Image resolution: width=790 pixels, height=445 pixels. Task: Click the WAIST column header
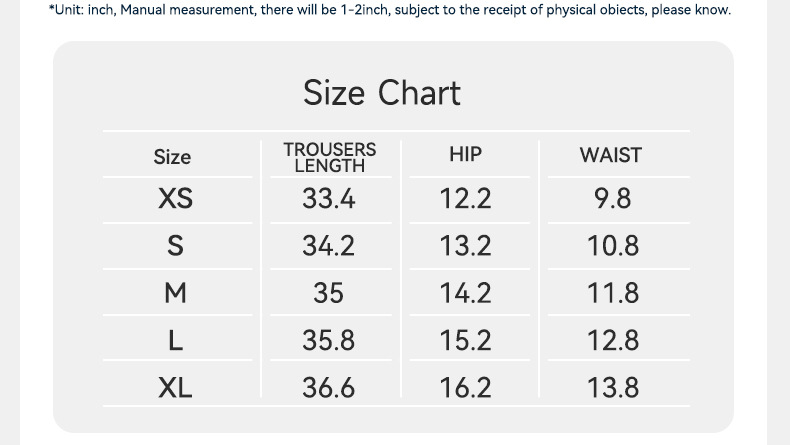610,155
